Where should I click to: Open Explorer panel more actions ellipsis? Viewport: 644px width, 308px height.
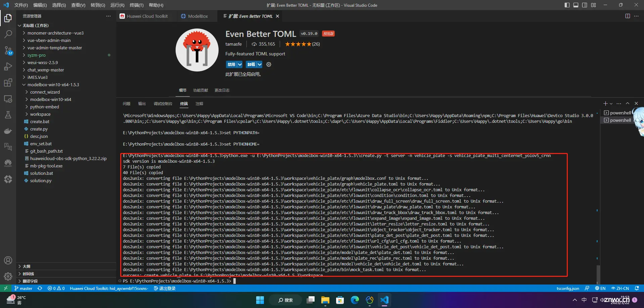pyautogui.click(x=108, y=16)
